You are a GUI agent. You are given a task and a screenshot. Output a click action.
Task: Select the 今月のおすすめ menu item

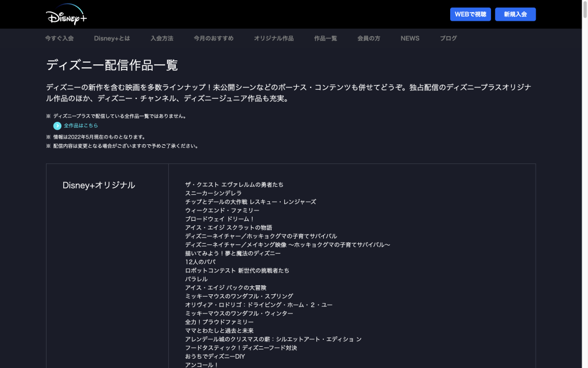point(214,39)
